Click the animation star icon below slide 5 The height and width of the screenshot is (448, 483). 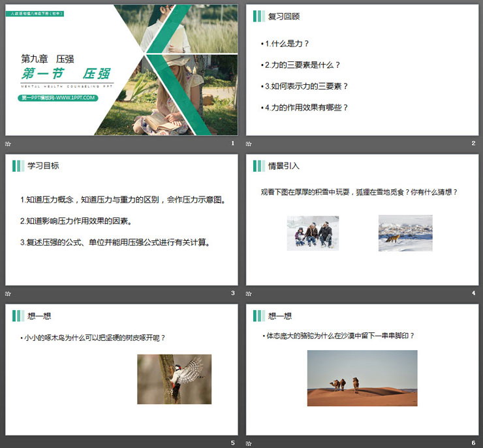point(8,443)
